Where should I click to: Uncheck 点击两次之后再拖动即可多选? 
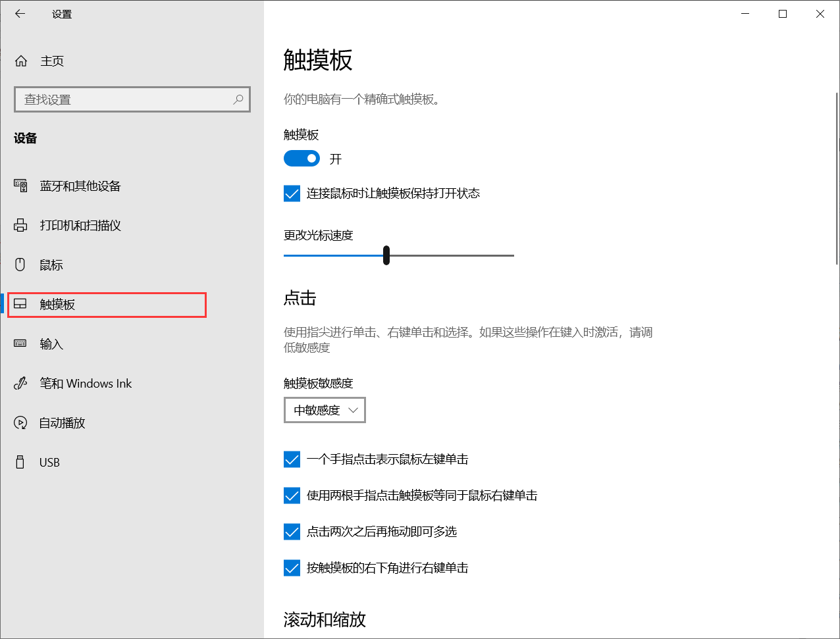[x=292, y=532]
